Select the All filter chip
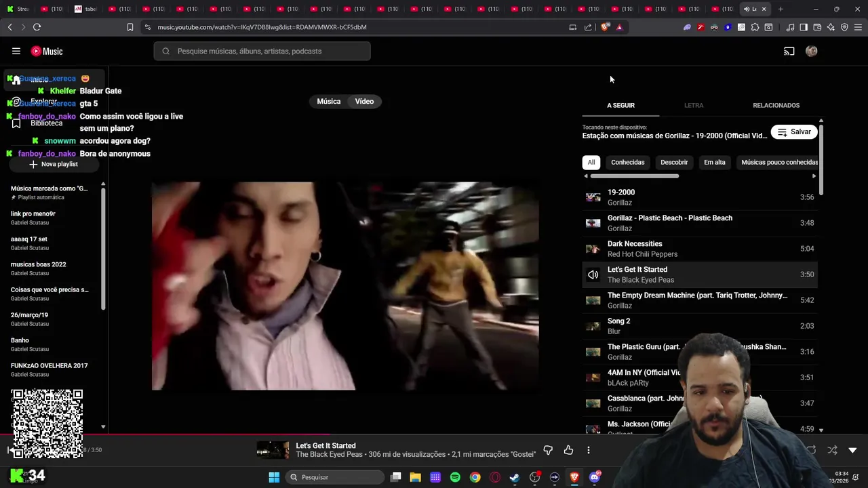 click(x=591, y=162)
